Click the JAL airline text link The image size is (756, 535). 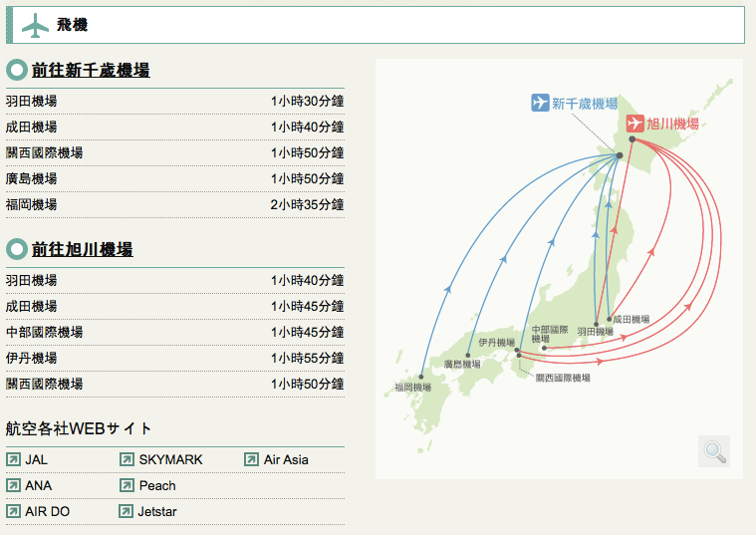coord(36,459)
